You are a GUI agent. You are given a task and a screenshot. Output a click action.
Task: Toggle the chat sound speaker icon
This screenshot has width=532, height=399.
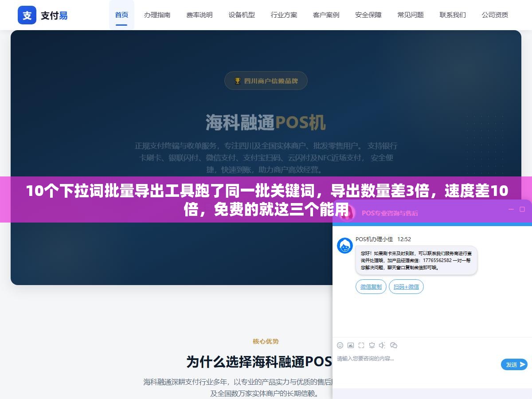click(x=383, y=345)
